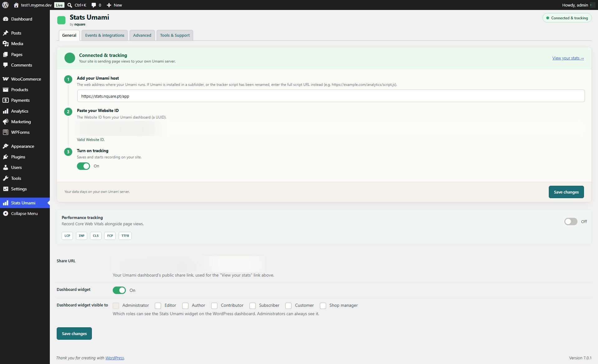Screen dimensions: 598x364
Task: Click the LCP metric tag
Action: point(67,236)
